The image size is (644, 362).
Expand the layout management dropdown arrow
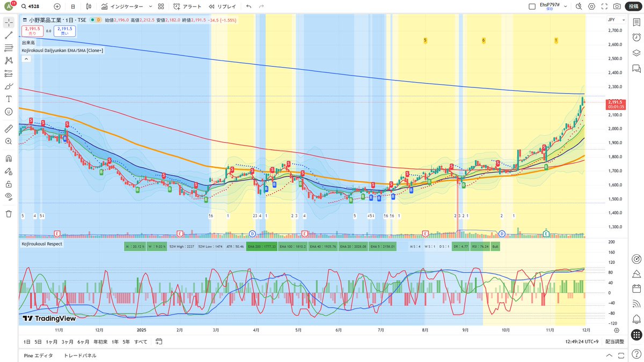point(566,6)
